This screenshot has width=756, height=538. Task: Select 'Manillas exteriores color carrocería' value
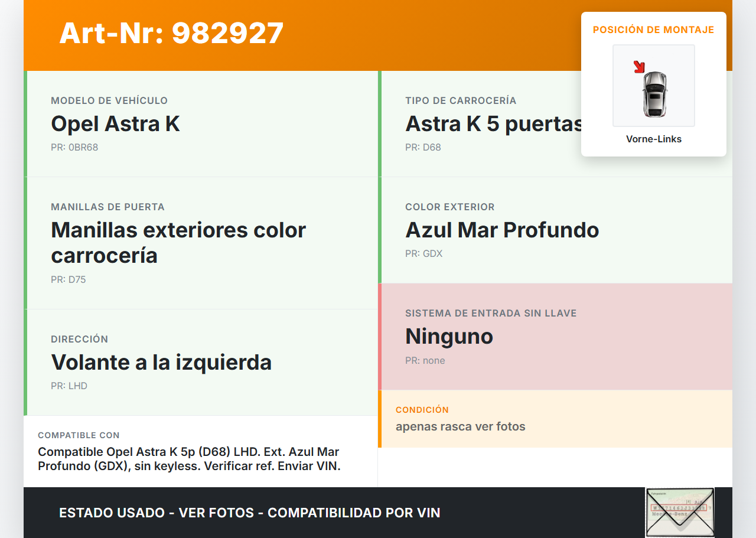[x=178, y=243]
